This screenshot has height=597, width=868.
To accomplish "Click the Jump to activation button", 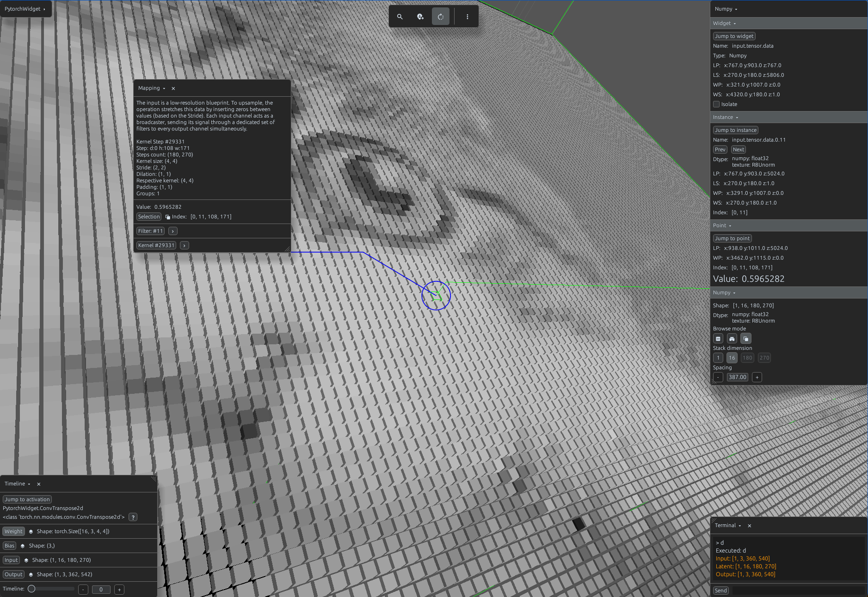I will pos(27,499).
